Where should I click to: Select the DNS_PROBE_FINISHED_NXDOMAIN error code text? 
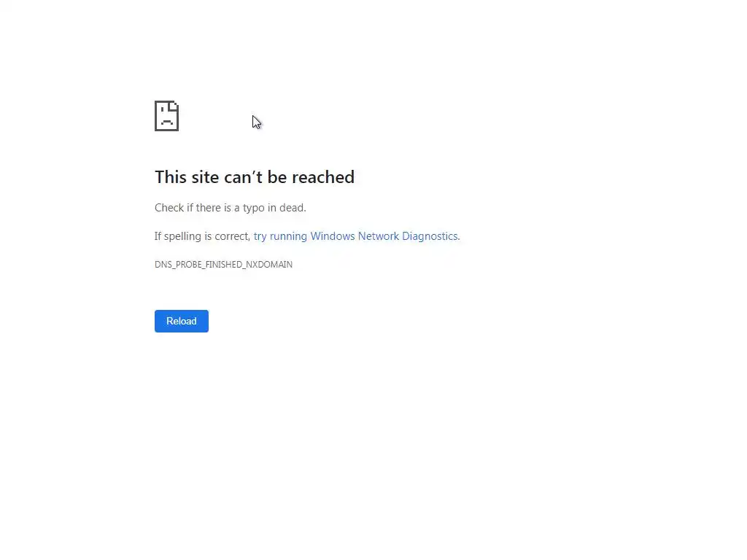coord(223,264)
